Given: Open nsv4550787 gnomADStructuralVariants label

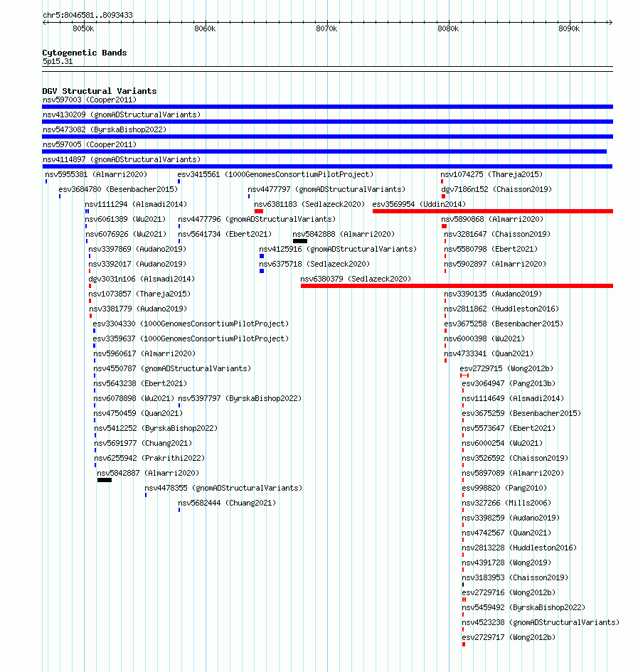Looking at the screenshot, I should pos(172,369).
